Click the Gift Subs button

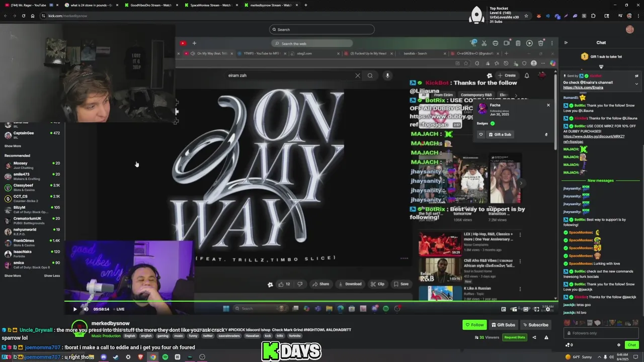point(503,325)
